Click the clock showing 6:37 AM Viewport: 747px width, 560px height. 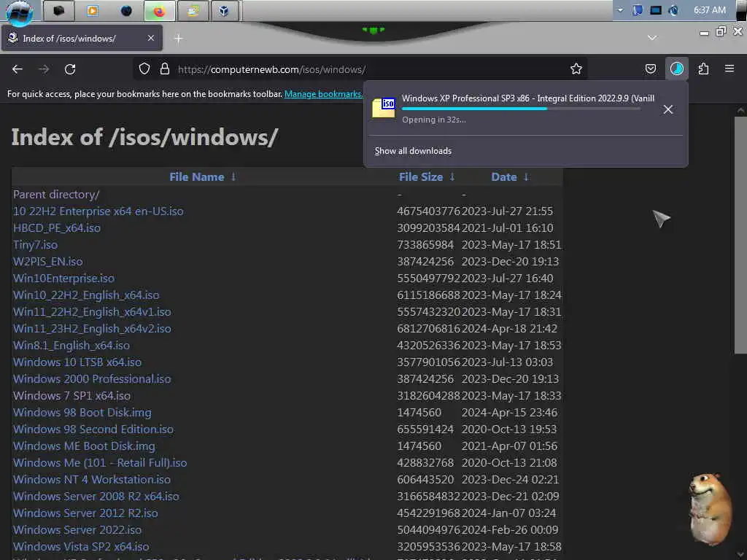(x=709, y=10)
